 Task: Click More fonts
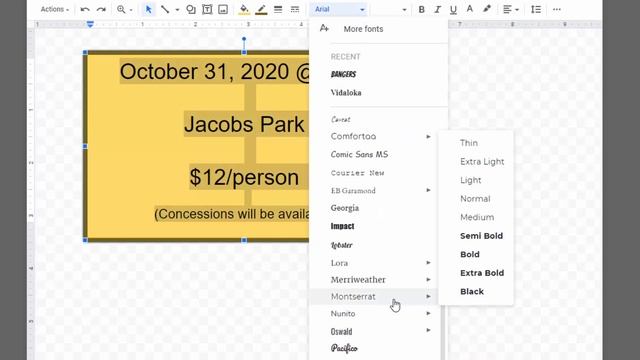pyautogui.click(x=363, y=29)
